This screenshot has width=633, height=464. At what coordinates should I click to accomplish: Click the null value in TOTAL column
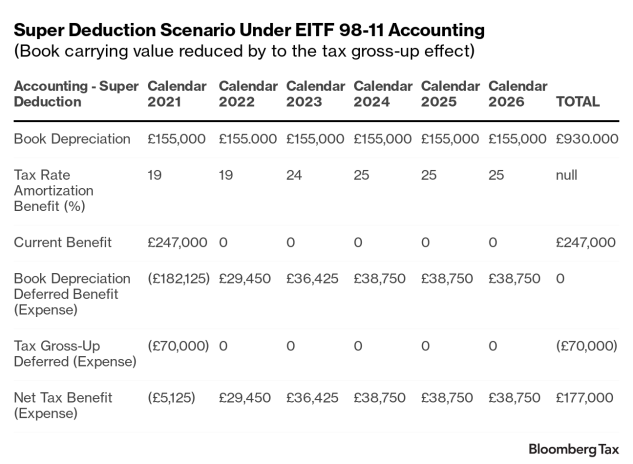pyautogui.click(x=567, y=174)
